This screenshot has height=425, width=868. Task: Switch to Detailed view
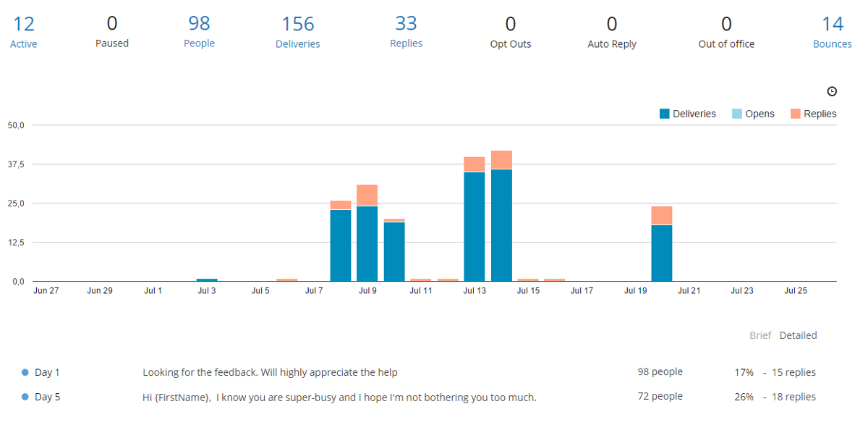798,335
